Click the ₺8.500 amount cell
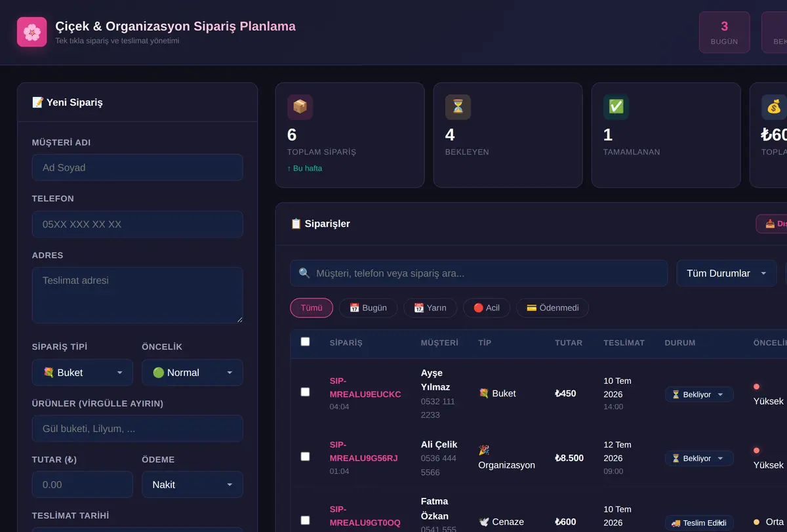Image resolution: width=787 pixels, height=532 pixels. (x=569, y=458)
